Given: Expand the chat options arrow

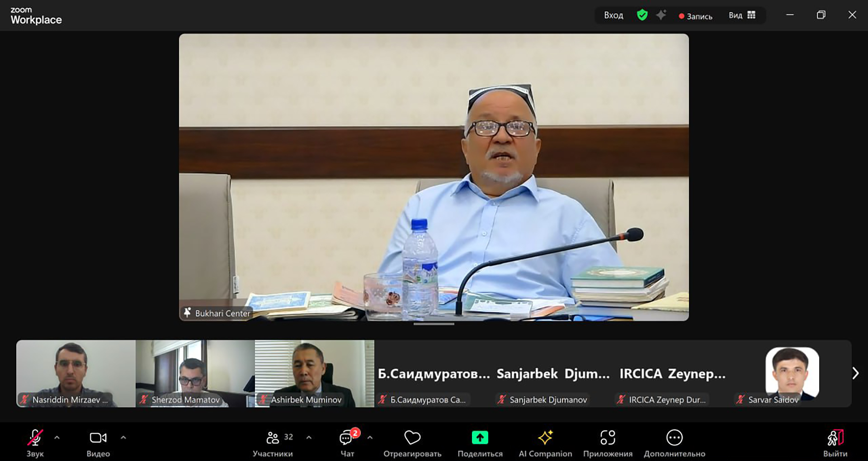Looking at the screenshot, I should coord(370,437).
